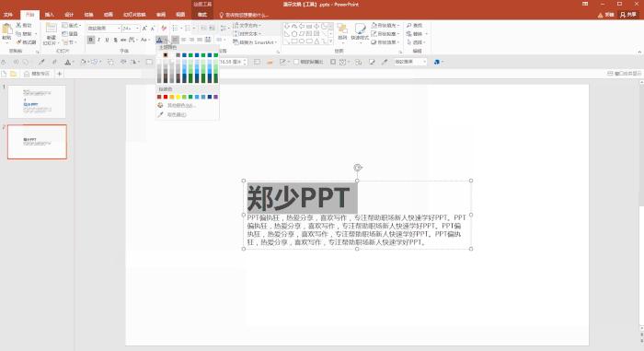Pick the red standard color swatch
This screenshot has height=351, width=644.
point(166,97)
